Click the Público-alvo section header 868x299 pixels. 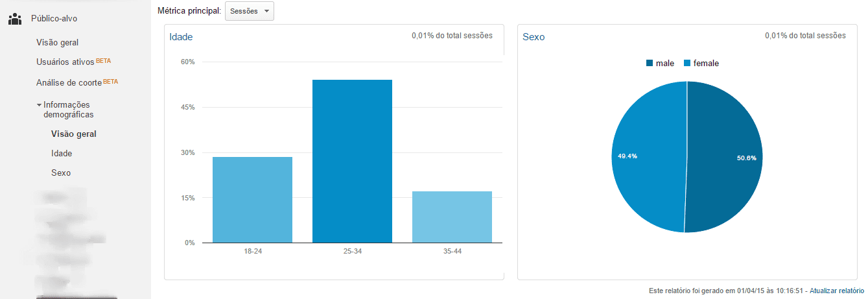54,19
